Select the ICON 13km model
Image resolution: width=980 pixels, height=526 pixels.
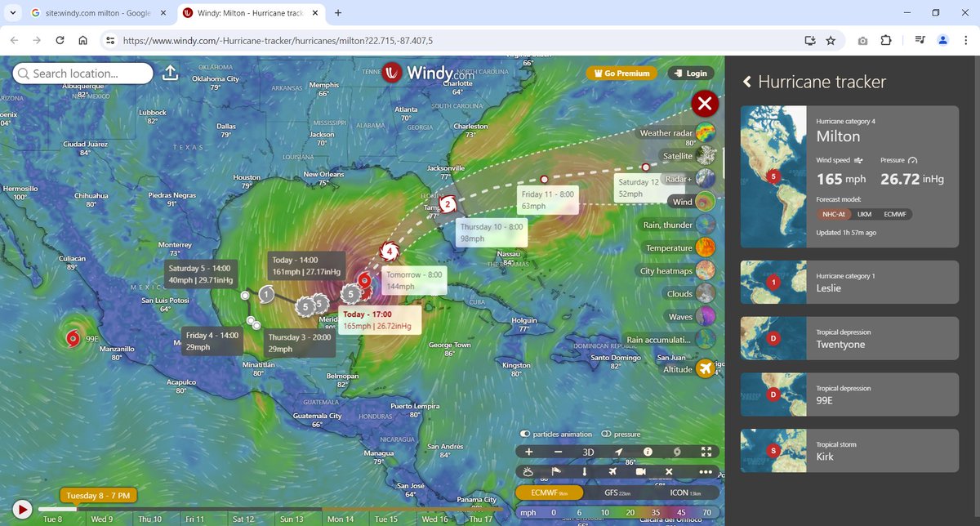(686, 493)
